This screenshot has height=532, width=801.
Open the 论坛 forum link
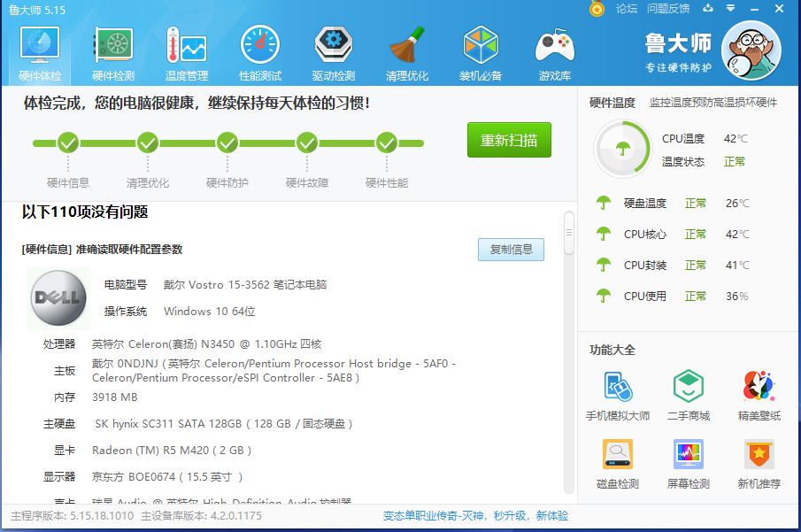click(627, 9)
